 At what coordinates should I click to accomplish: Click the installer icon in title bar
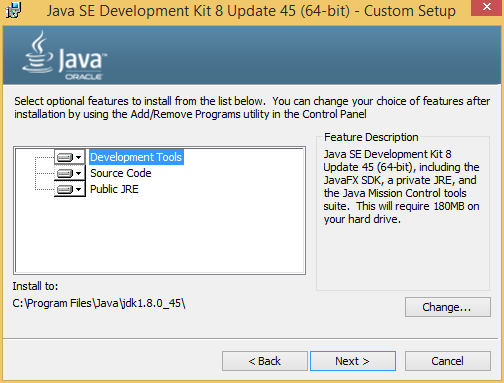click(x=13, y=10)
